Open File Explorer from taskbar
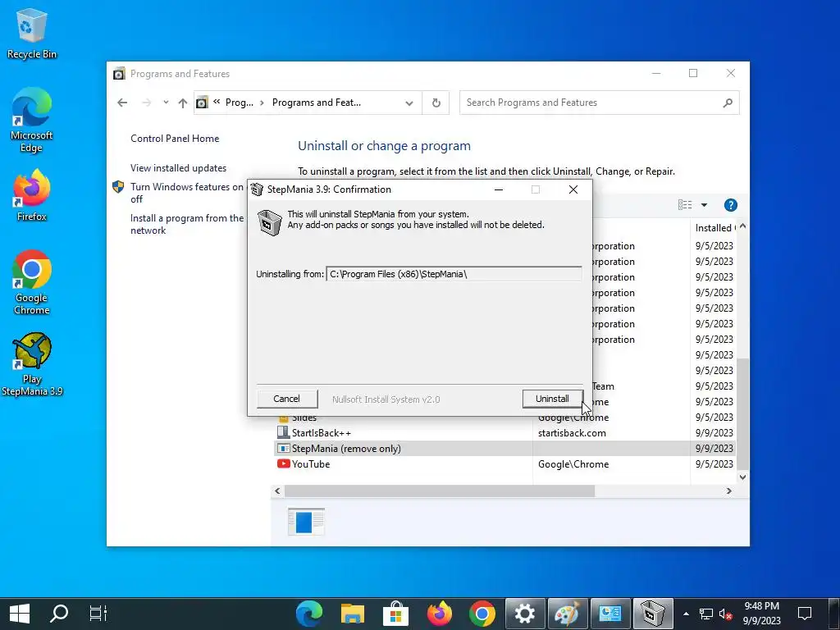The width and height of the screenshot is (840, 630). click(x=353, y=614)
